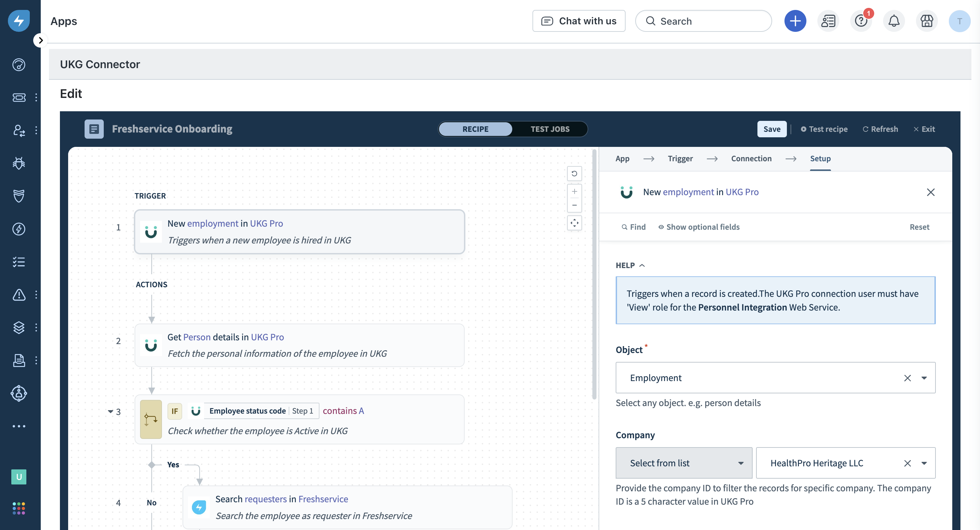The height and width of the screenshot is (530, 980).
Task: Click the blue plus create button
Action: coord(795,21)
